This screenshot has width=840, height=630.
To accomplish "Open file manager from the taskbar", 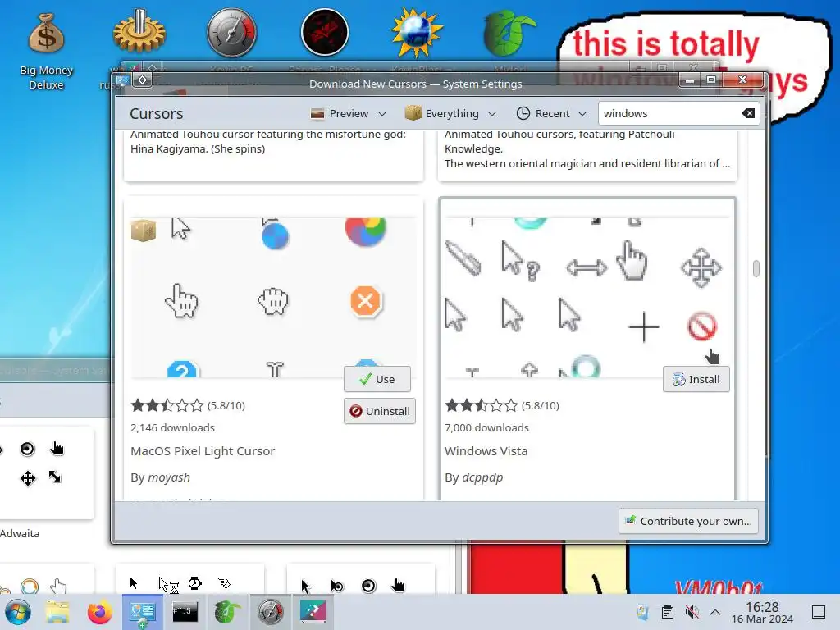I will coord(58,612).
